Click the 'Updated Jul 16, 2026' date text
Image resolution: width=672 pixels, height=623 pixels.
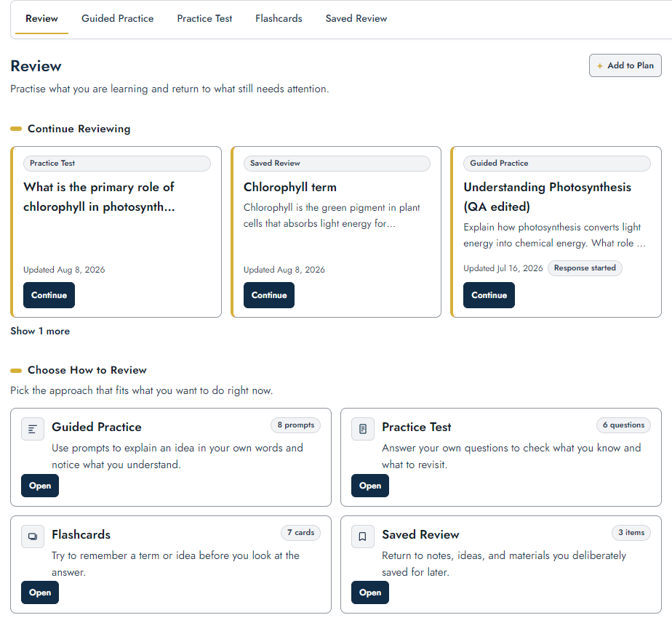pyautogui.click(x=503, y=268)
